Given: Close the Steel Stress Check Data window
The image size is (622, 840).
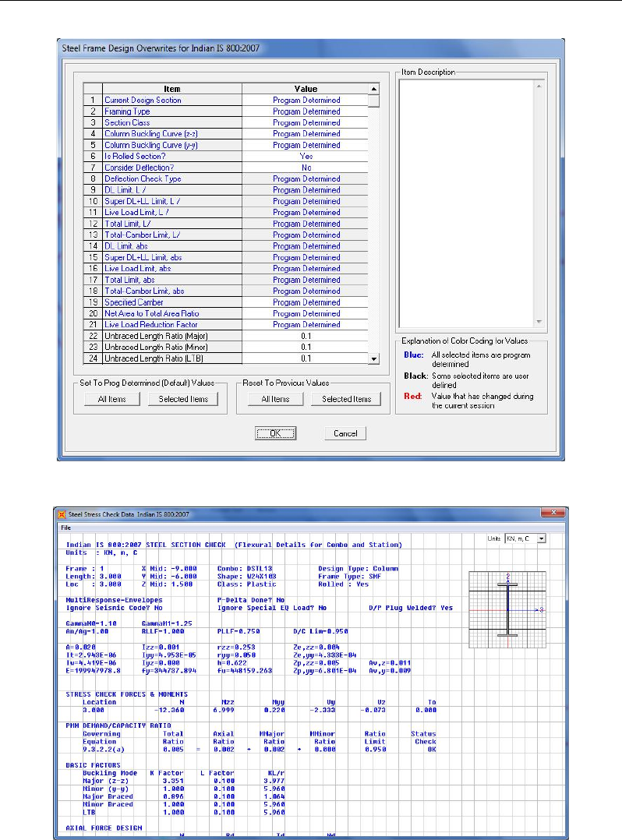Looking at the screenshot, I should point(553,513).
